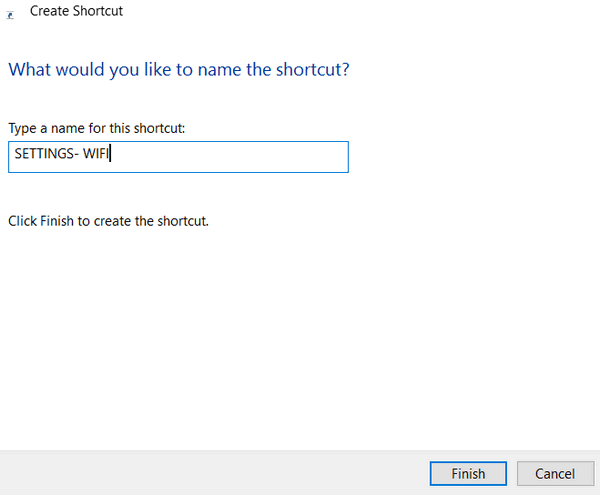Click the hint text Click Finish to create
This screenshot has height=495, width=600.
pyautogui.click(x=108, y=221)
